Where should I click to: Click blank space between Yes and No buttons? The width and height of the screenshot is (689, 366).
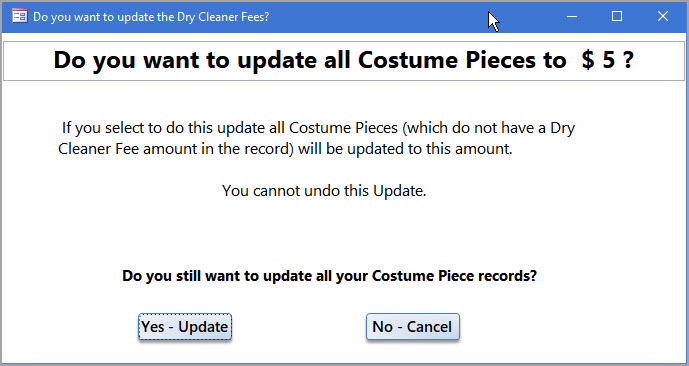(x=299, y=327)
